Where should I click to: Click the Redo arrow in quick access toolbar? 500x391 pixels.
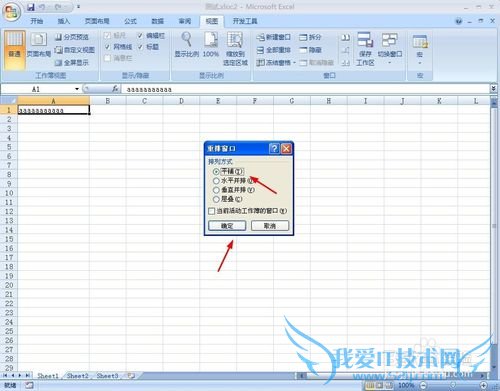(x=58, y=7)
